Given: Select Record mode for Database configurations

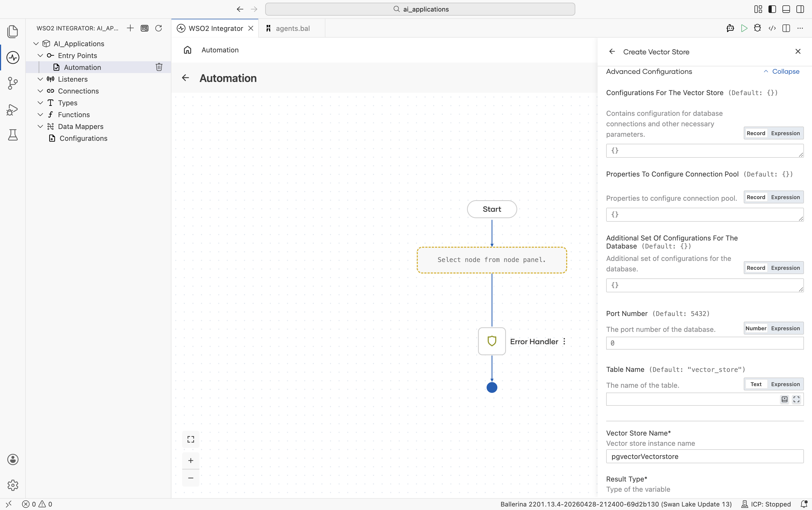Looking at the screenshot, I should [756, 268].
